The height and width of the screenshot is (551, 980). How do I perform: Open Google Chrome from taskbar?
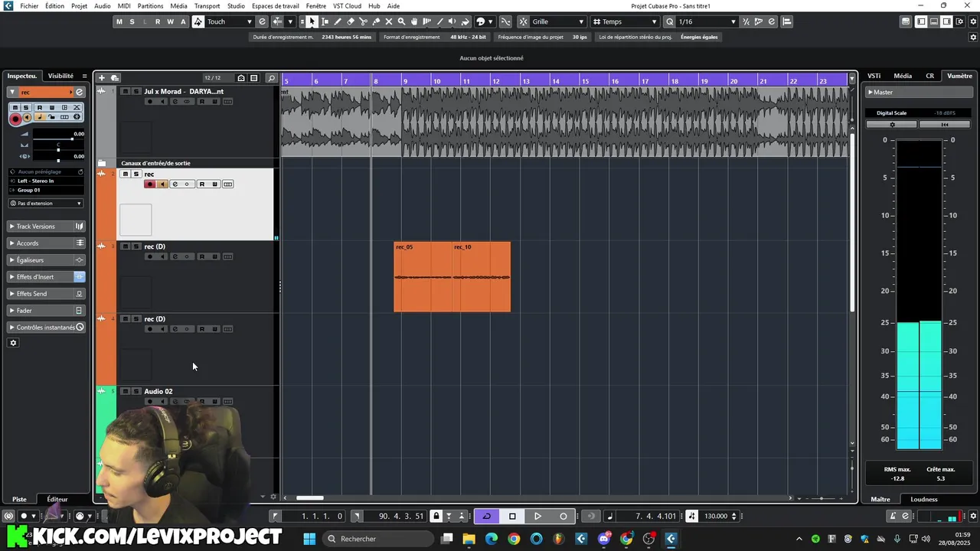point(514,539)
